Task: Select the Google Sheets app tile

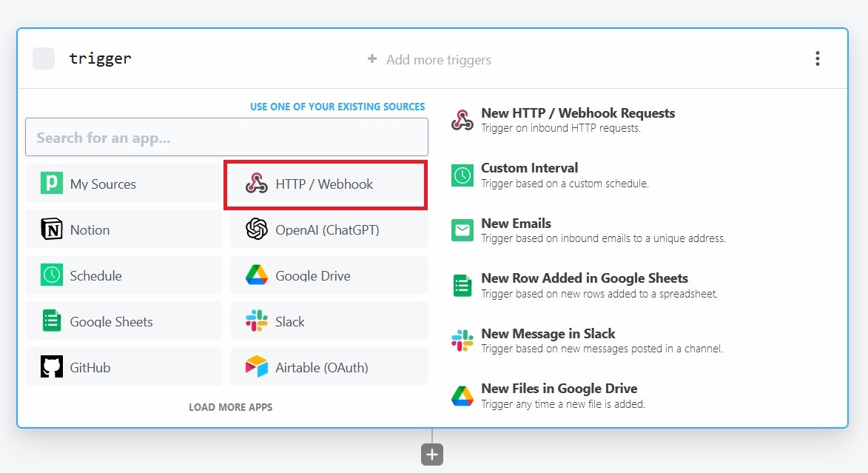Action: click(x=124, y=322)
